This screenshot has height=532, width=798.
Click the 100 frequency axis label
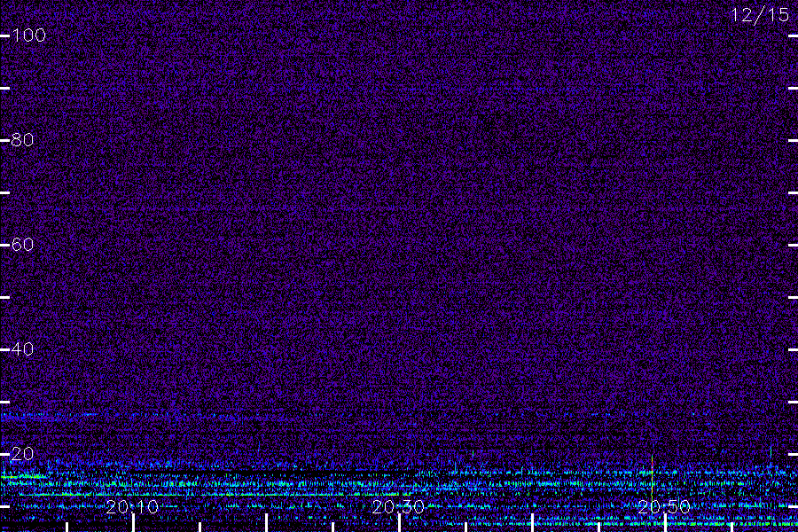(x=28, y=35)
